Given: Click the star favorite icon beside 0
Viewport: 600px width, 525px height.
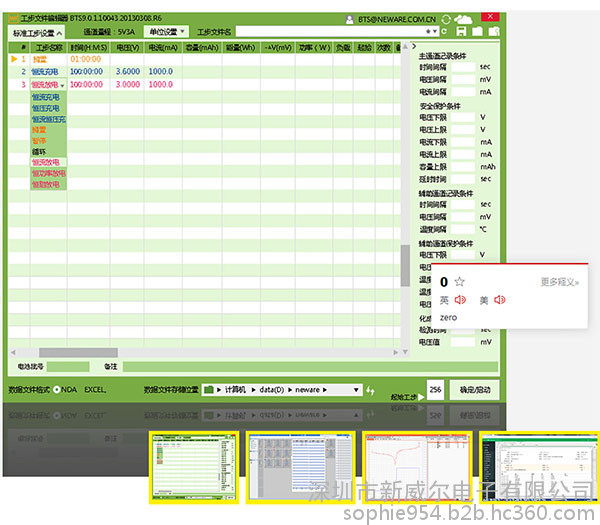Looking at the screenshot, I should 459,282.
